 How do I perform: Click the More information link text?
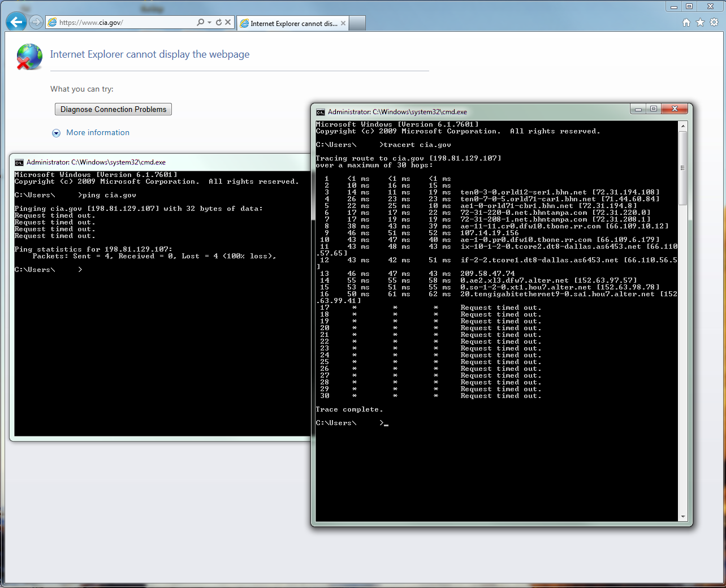click(x=98, y=132)
